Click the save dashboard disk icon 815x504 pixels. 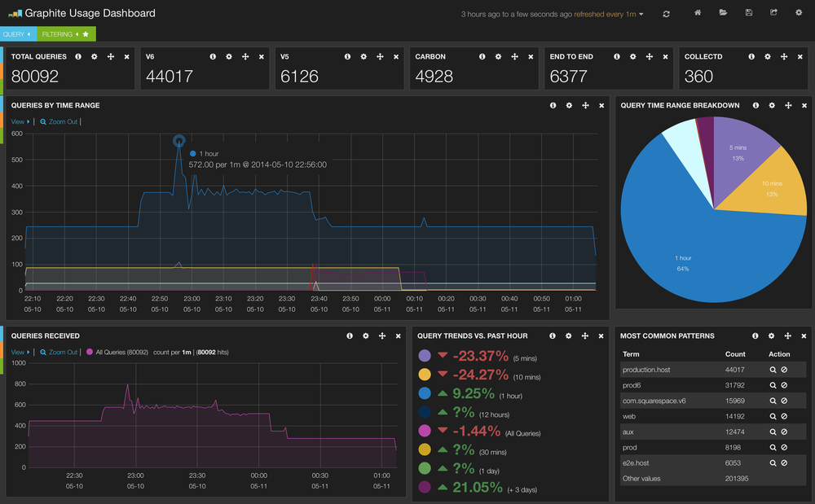tap(748, 12)
